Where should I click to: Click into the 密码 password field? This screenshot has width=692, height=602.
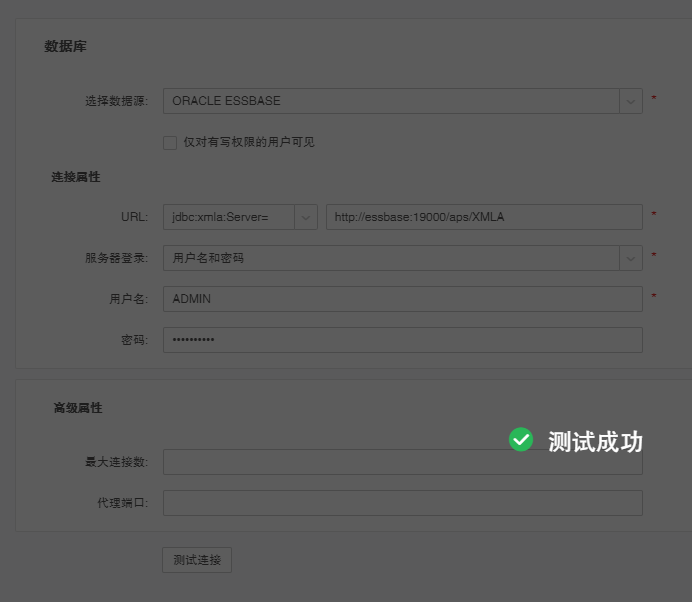pyautogui.click(x=402, y=340)
